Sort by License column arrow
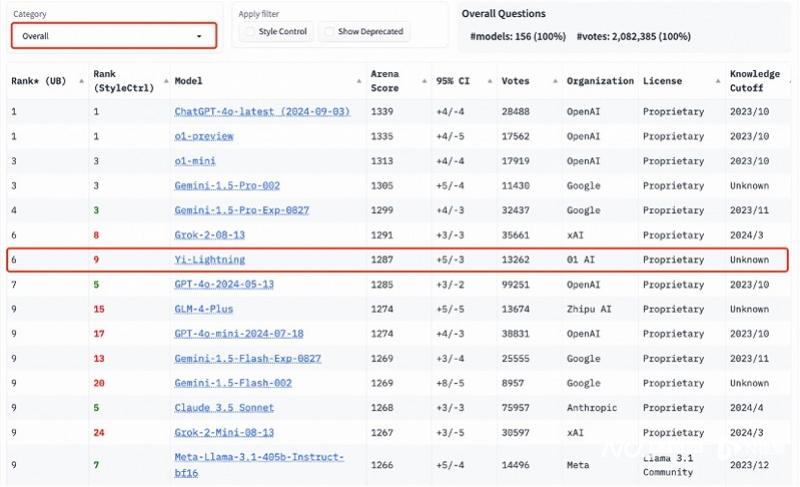This screenshot has width=800, height=487. [718, 81]
